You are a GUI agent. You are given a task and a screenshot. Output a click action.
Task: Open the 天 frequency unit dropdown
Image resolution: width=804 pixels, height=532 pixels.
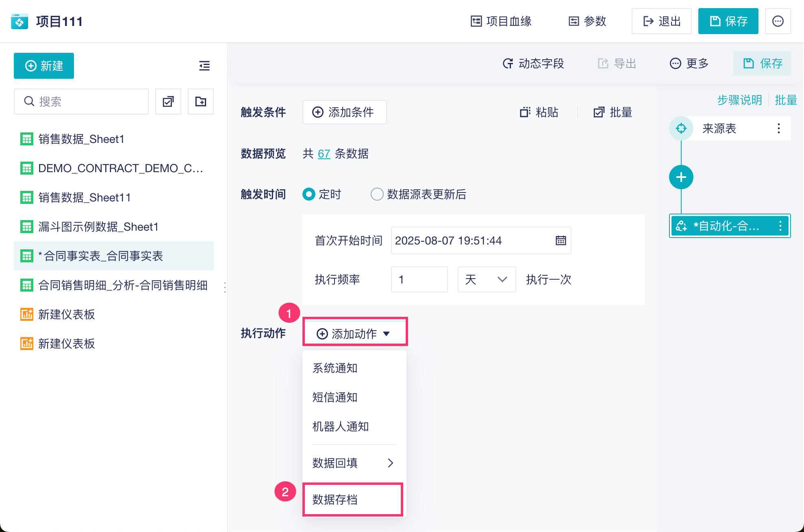pos(487,279)
